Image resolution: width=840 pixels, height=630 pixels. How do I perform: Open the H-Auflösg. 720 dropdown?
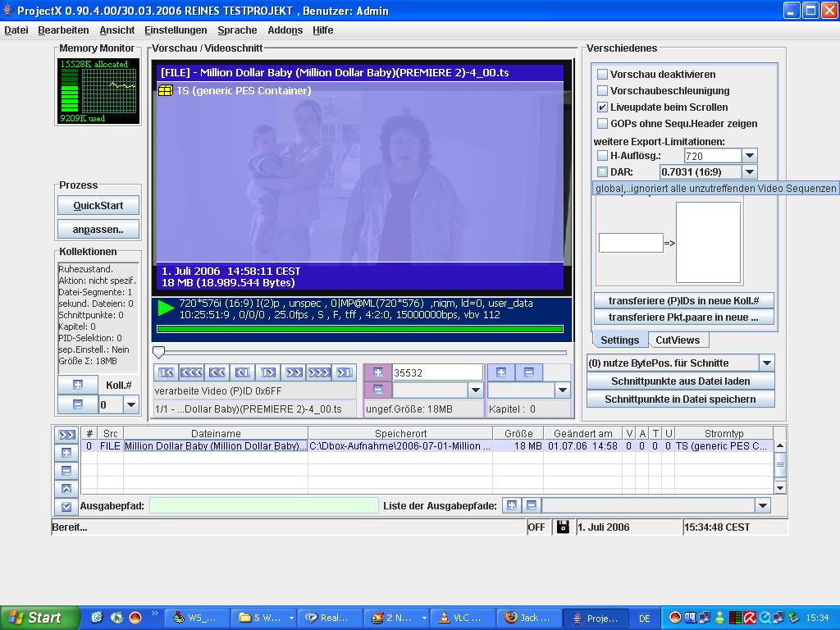click(750, 156)
